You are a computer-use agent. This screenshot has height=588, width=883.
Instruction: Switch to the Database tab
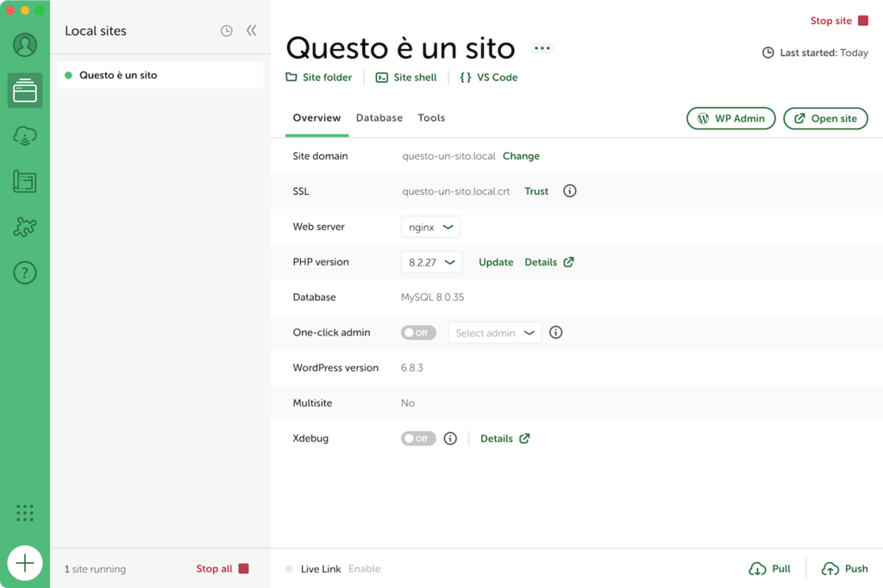pyautogui.click(x=379, y=118)
